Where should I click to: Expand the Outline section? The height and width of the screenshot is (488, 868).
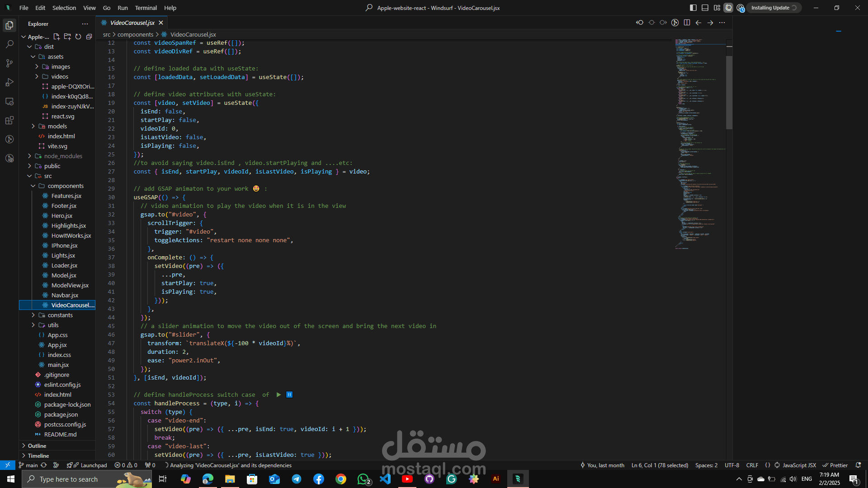pyautogui.click(x=37, y=446)
